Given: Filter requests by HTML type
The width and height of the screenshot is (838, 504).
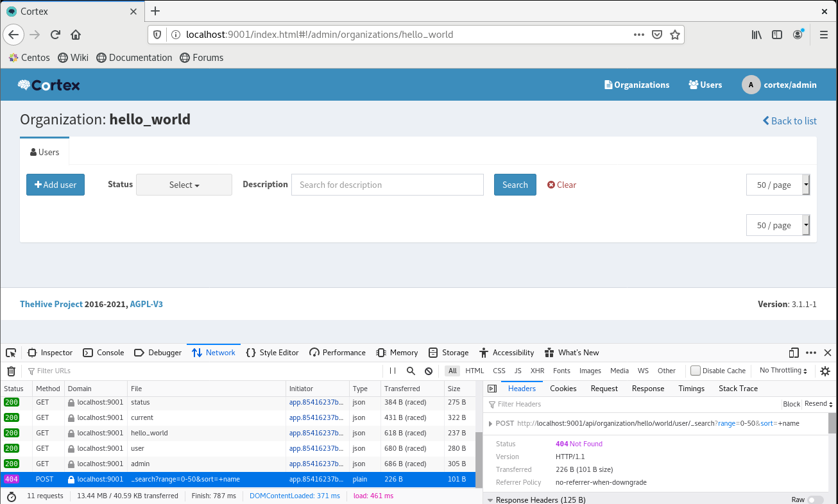Looking at the screenshot, I should click(475, 371).
